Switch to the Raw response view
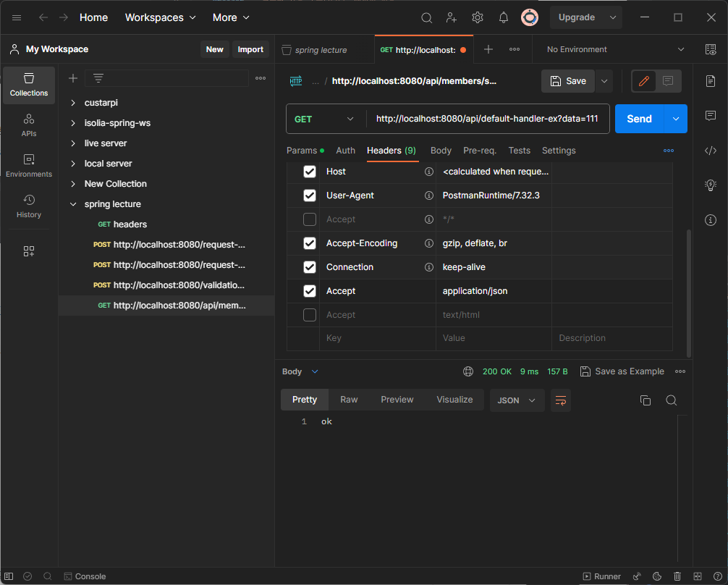728x585 pixels. point(349,400)
